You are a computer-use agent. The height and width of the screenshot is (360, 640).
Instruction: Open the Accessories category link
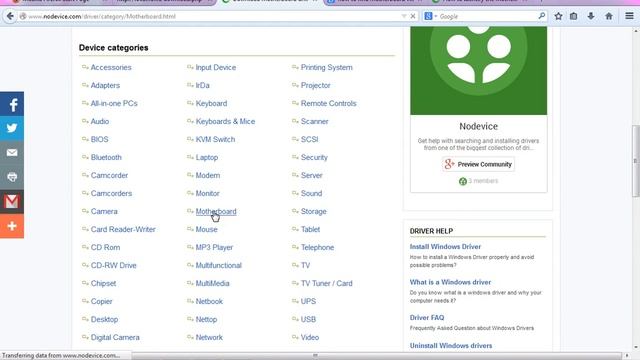pos(111,67)
